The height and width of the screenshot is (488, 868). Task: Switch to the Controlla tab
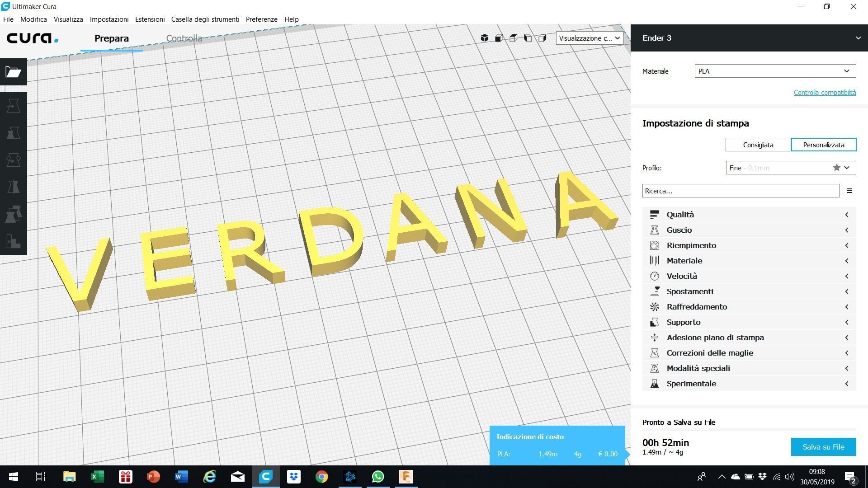184,38
